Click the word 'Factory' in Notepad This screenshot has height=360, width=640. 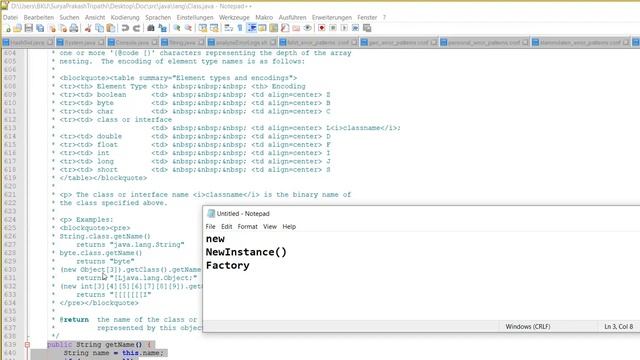click(228, 265)
